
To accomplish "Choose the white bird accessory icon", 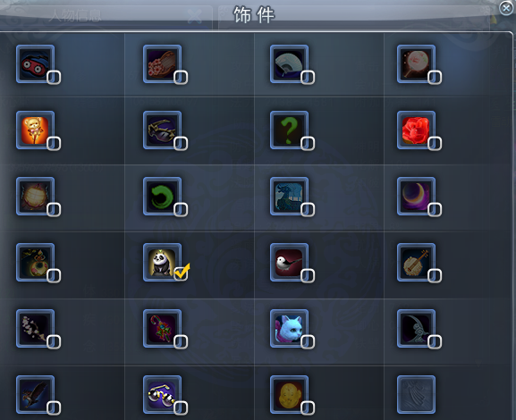I will point(289,263).
